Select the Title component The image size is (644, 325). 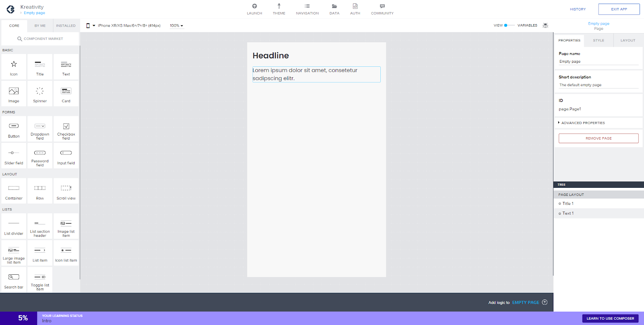click(40, 67)
